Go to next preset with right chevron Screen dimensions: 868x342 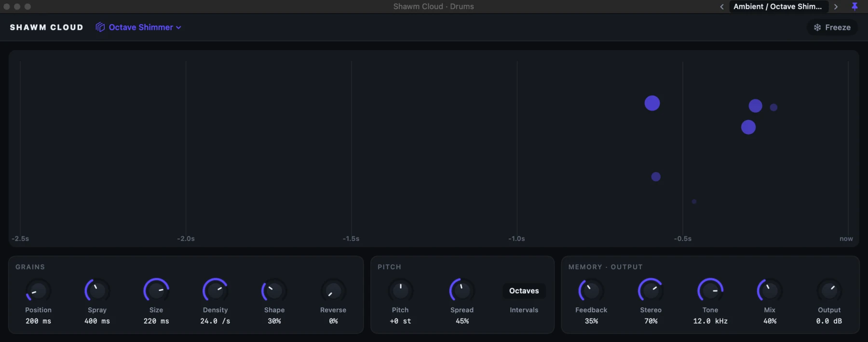tap(836, 7)
